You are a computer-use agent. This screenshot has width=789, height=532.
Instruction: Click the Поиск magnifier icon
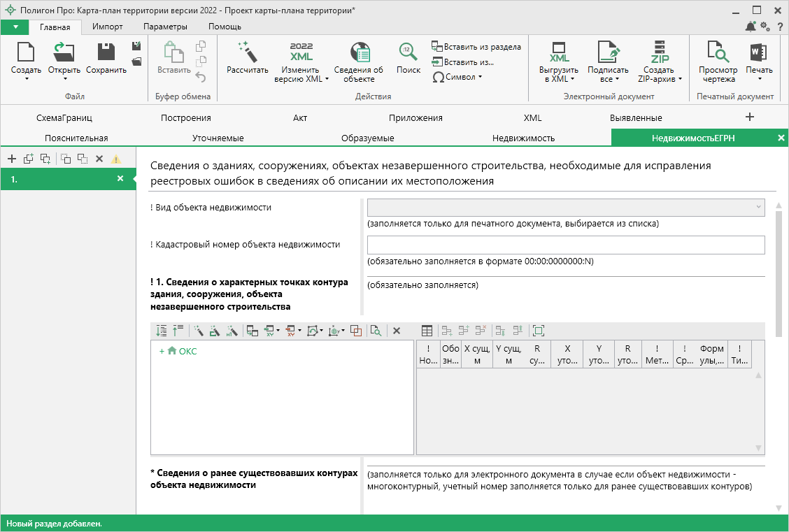(408, 52)
